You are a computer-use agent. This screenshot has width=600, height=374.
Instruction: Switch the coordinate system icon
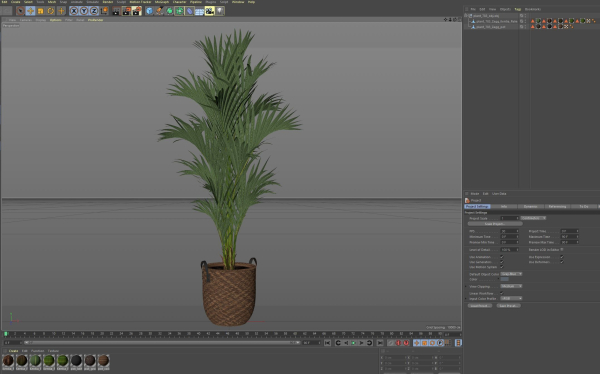tap(104, 11)
